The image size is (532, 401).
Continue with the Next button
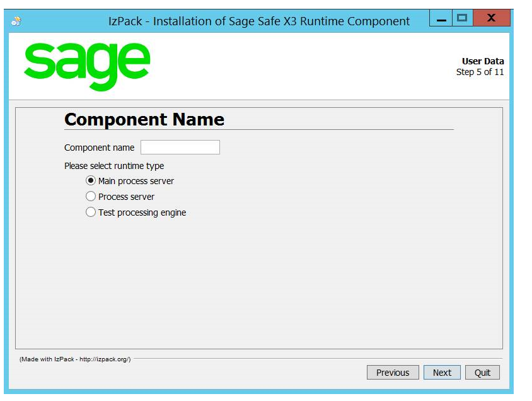click(x=442, y=373)
